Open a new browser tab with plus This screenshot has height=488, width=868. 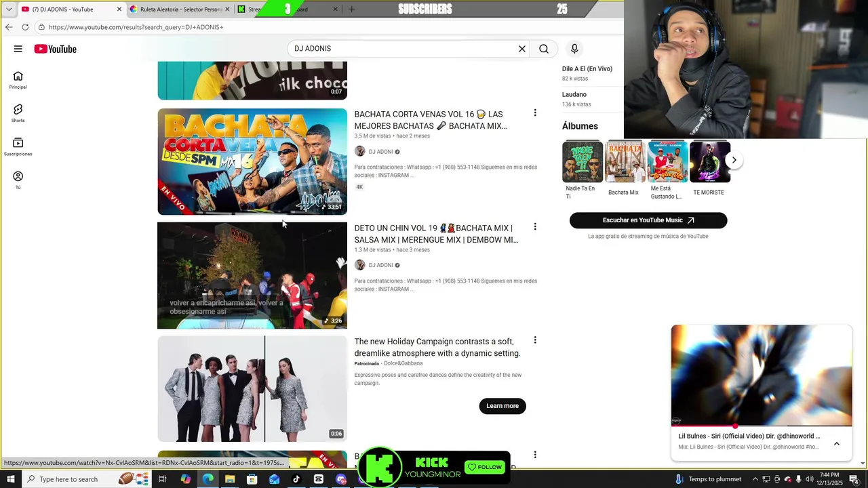click(351, 9)
